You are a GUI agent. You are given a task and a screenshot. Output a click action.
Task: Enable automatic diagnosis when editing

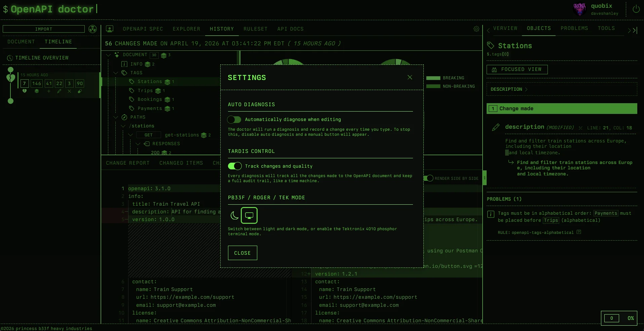point(234,120)
